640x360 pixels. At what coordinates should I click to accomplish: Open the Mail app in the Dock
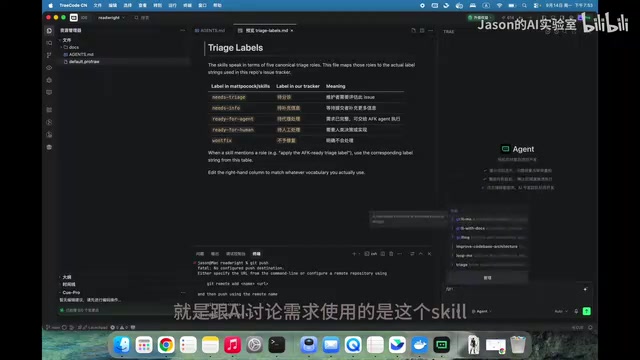tap(331, 345)
